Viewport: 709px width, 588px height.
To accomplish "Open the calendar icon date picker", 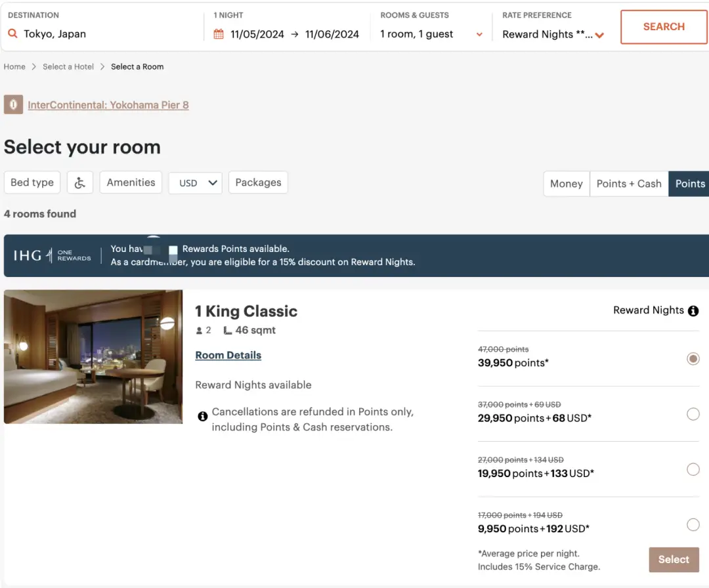I will [219, 34].
